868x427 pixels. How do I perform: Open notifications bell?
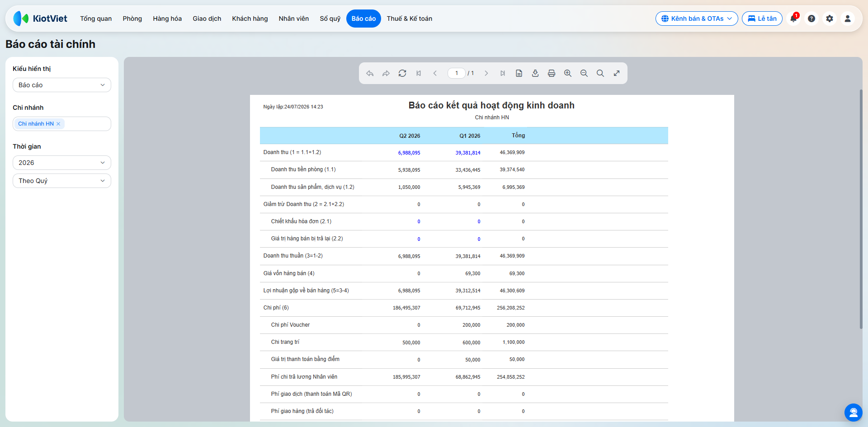[793, 19]
